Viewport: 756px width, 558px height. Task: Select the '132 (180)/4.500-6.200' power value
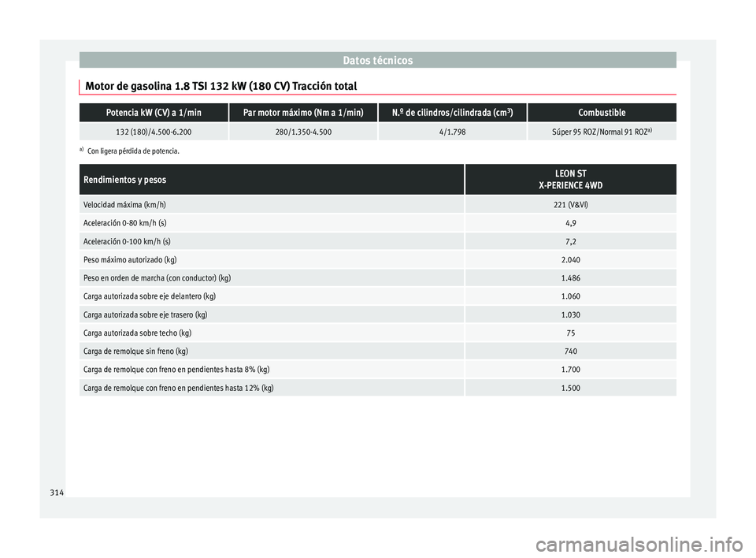(154, 132)
